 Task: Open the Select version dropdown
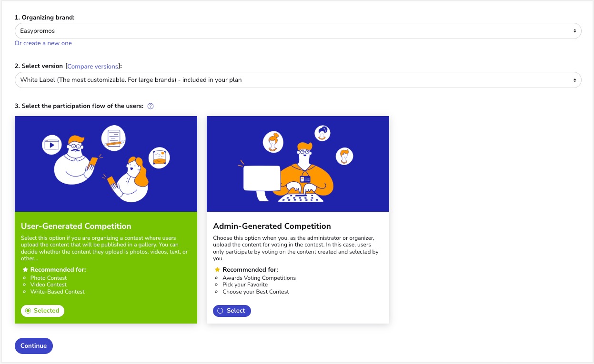click(298, 80)
